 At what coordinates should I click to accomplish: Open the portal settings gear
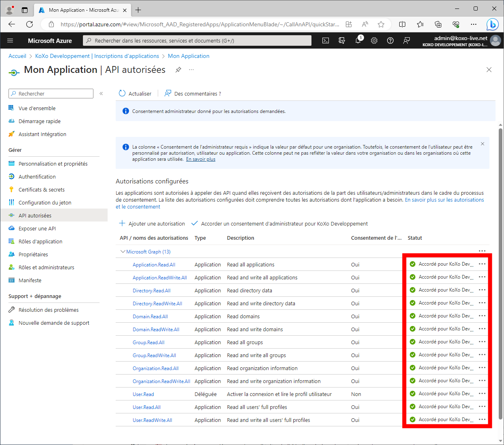coord(374,40)
